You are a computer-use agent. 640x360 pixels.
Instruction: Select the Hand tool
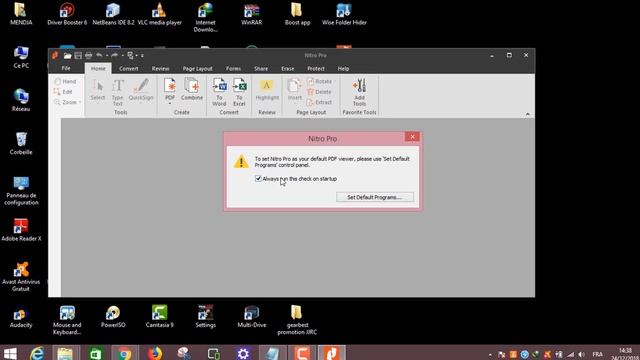65,82
